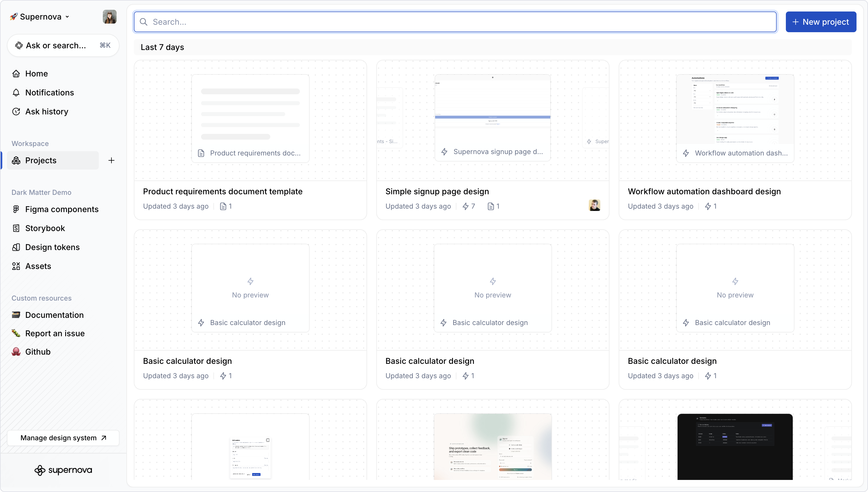Open Manage design system
868x492 pixels.
pyautogui.click(x=63, y=438)
